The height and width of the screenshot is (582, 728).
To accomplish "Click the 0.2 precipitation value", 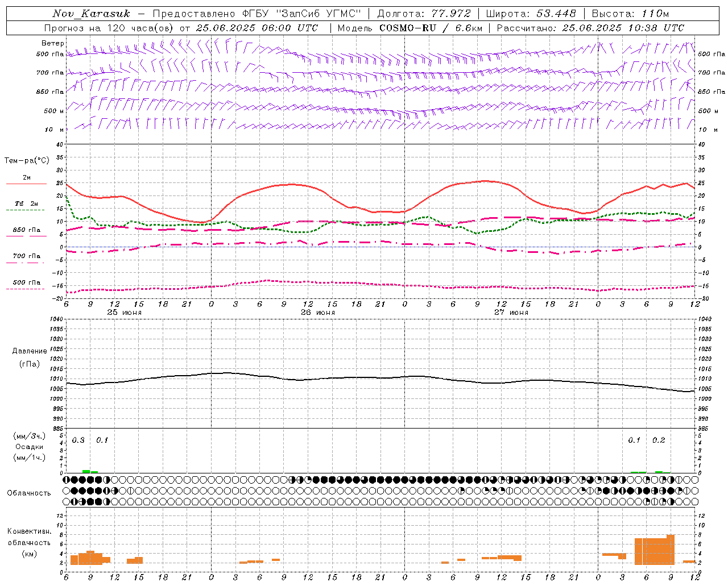I will click(x=659, y=440).
